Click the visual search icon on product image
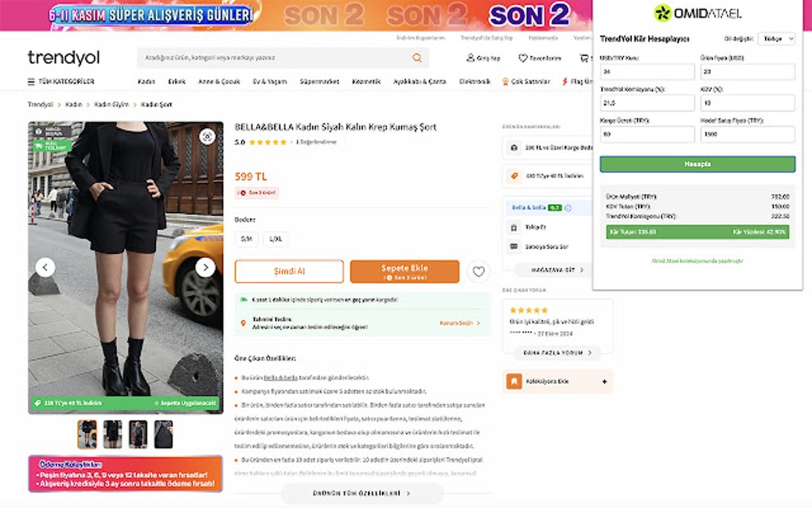812x508 pixels. click(x=207, y=137)
